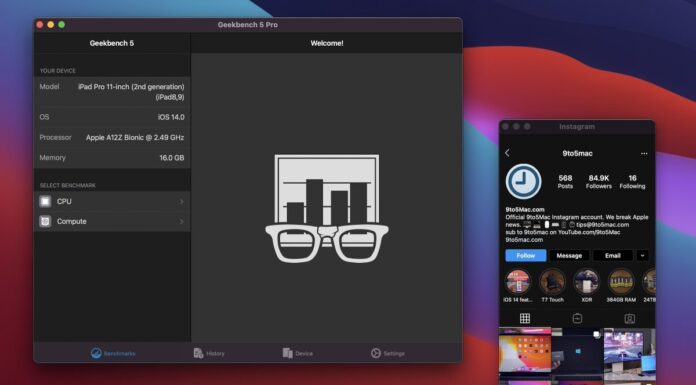View the 568 Posts count
Screen dimensions: 696x385
(x=565, y=182)
